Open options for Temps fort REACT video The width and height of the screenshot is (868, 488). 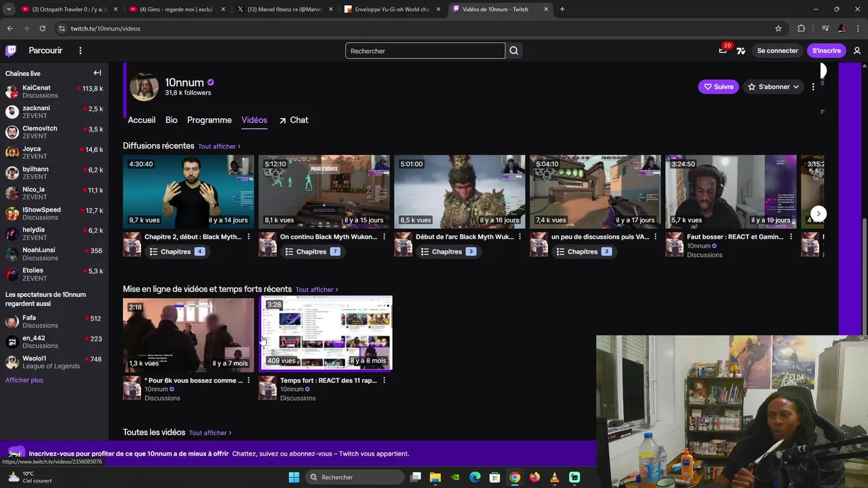tap(384, 380)
